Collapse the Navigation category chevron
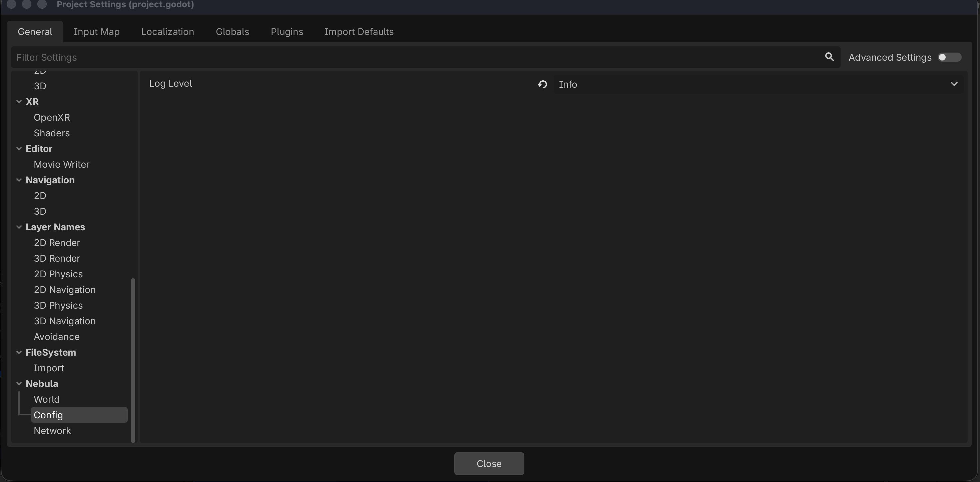The height and width of the screenshot is (482, 980). point(19,180)
